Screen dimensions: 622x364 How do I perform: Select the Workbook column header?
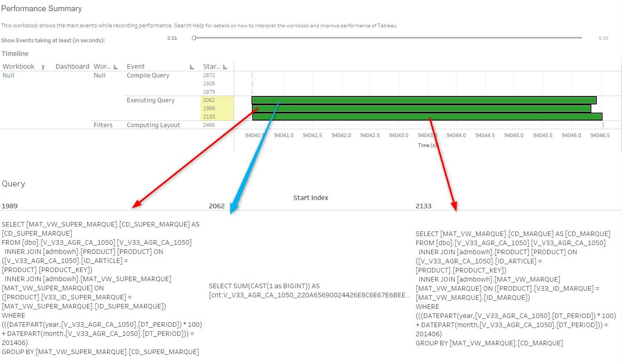19,67
